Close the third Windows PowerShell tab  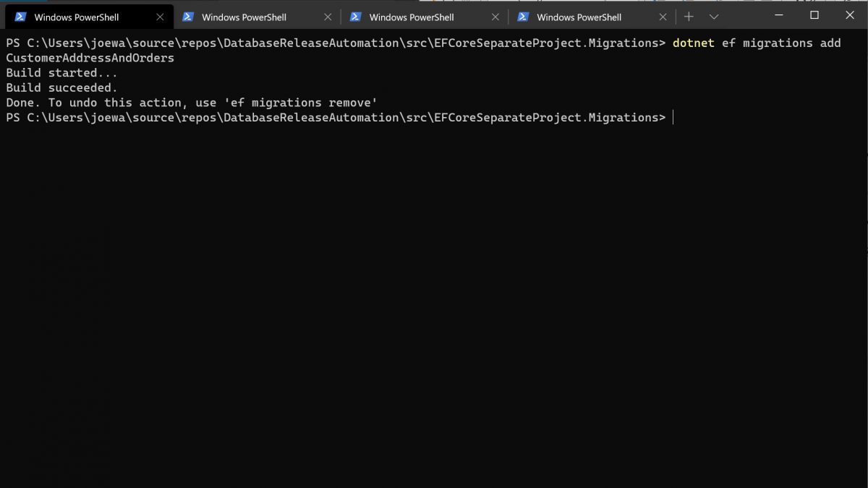[495, 17]
